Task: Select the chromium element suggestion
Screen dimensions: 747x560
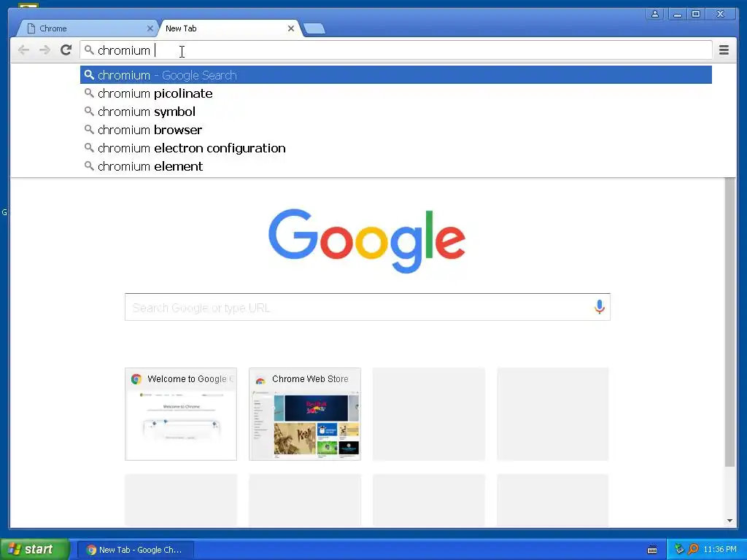Action: tap(396, 166)
